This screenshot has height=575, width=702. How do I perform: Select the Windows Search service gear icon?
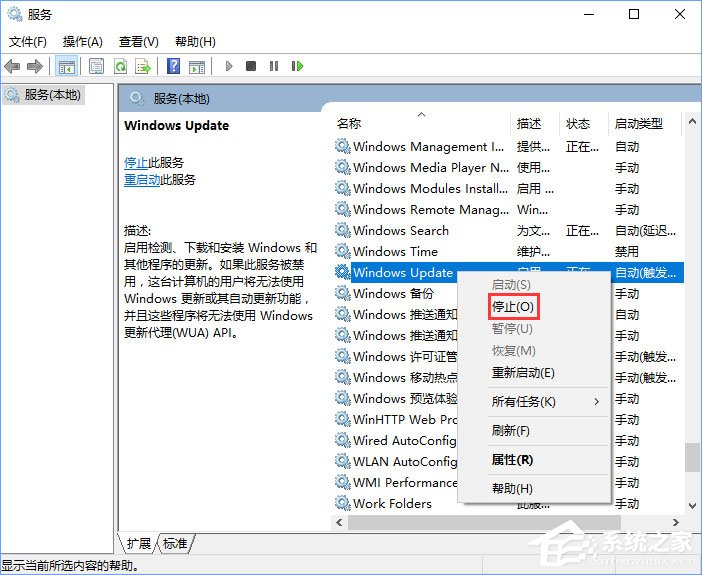tap(342, 230)
